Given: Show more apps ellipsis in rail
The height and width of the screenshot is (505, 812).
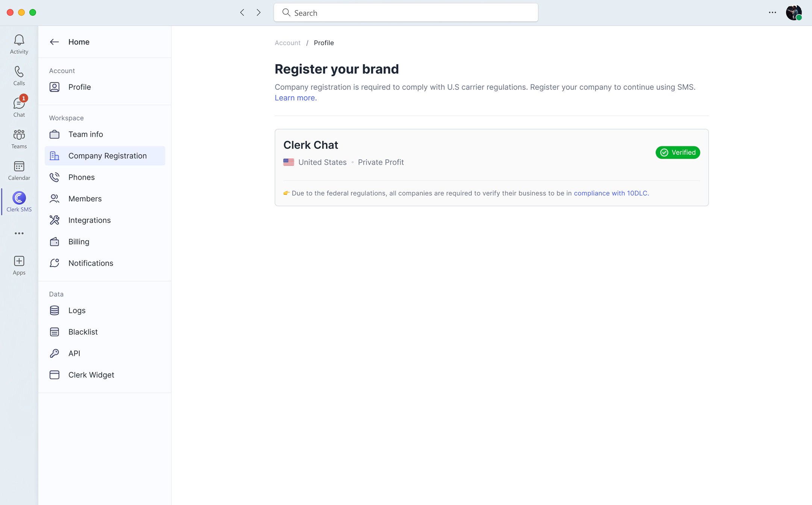Looking at the screenshot, I should 19,233.
